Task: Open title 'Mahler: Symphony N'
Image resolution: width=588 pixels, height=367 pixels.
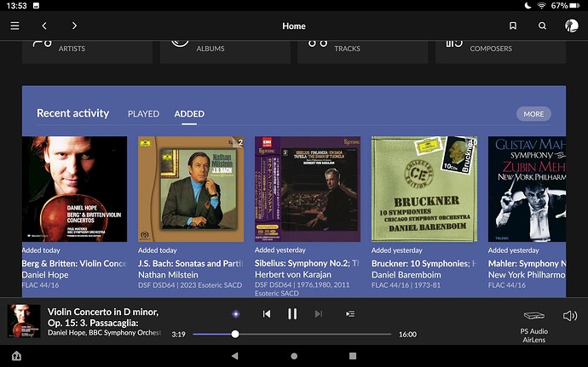Action: (x=527, y=263)
